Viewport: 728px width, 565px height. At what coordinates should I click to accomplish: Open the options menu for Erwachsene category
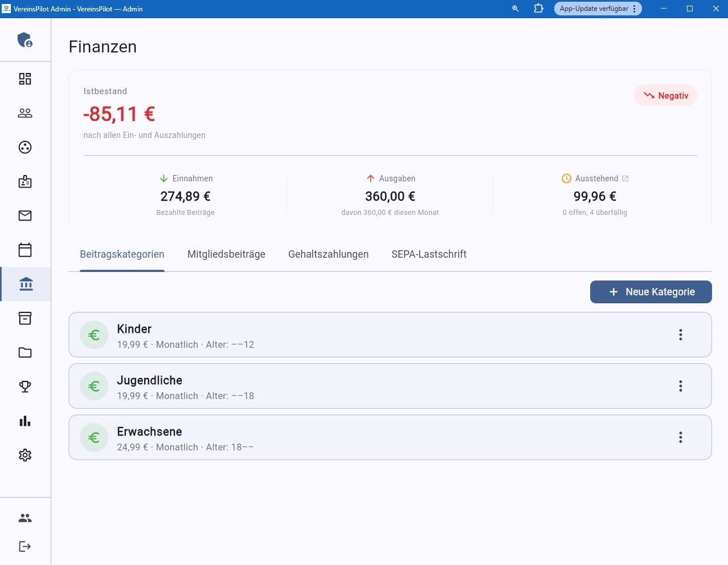coord(680,437)
